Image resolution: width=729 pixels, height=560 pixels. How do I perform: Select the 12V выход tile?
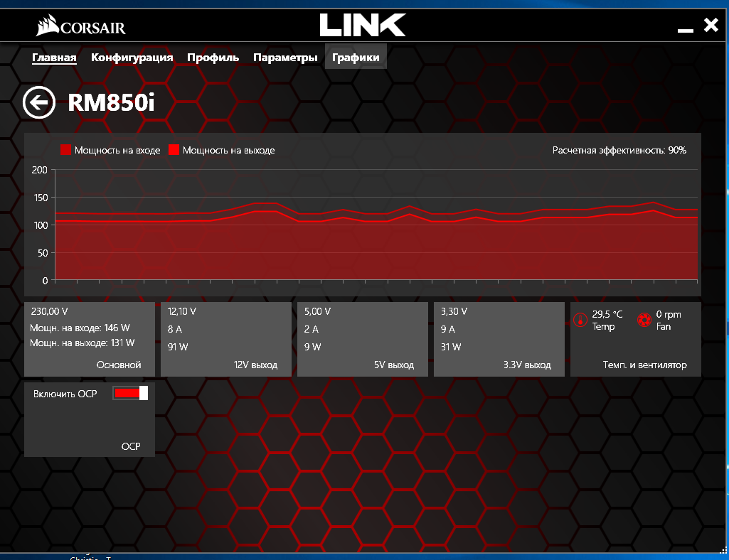click(x=226, y=339)
